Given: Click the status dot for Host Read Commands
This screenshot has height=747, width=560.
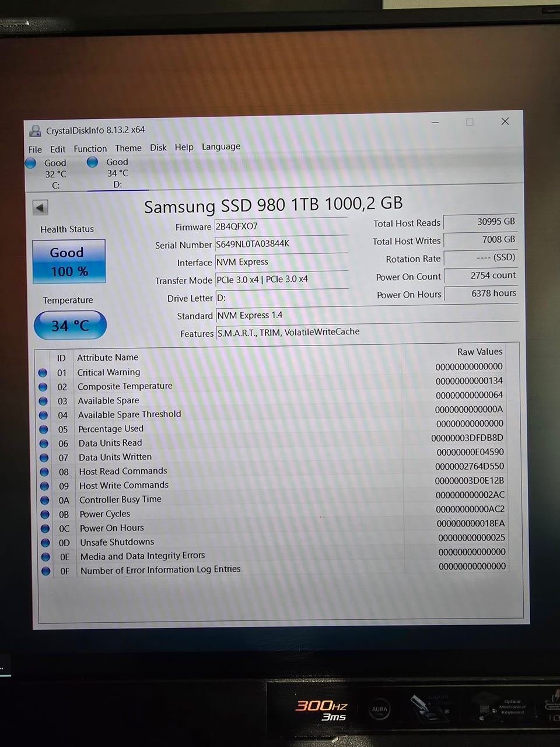Looking at the screenshot, I should tap(44, 472).
